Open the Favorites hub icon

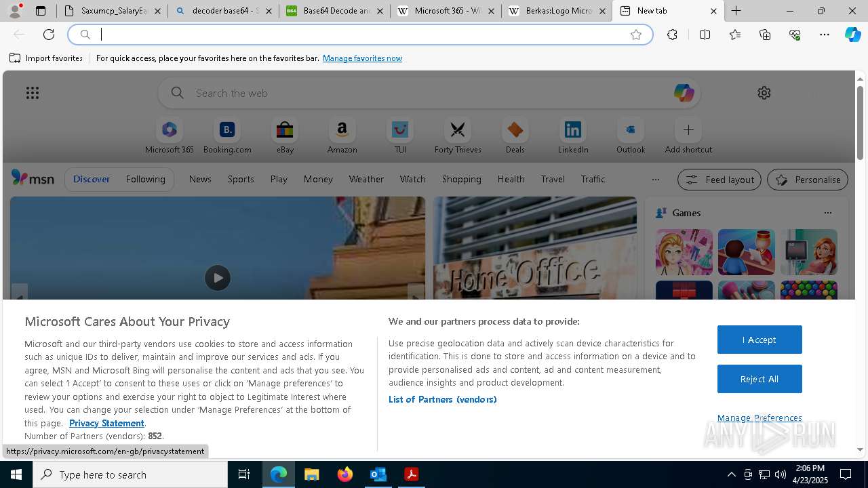(x=735, y=35)
